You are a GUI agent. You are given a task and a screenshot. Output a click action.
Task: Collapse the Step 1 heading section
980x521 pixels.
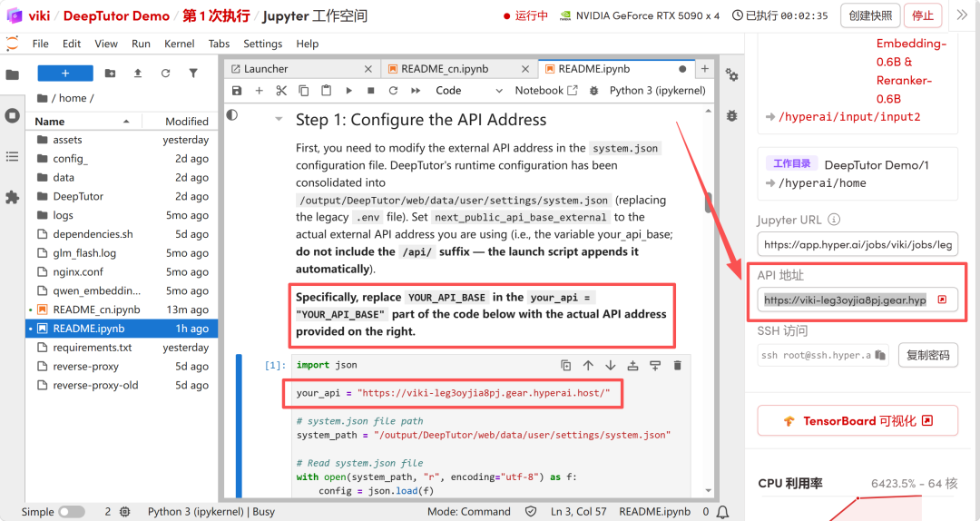(279, 119)
